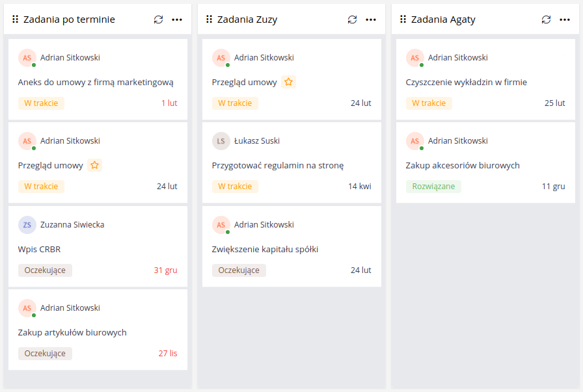Open more options menu for Zadania Agaty
The height and width of the screenshot is (392, 583).
pyautogui.click(x=565, y=20)
